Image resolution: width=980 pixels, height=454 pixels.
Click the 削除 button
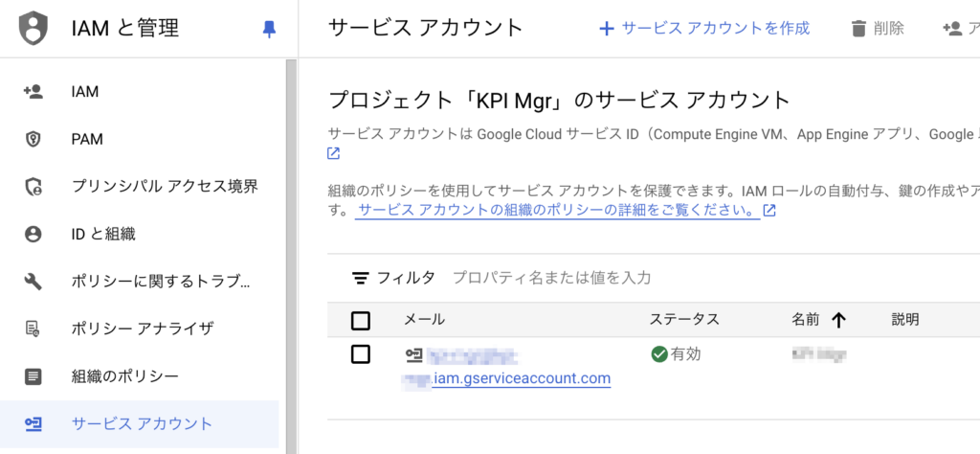pos(878,29)
